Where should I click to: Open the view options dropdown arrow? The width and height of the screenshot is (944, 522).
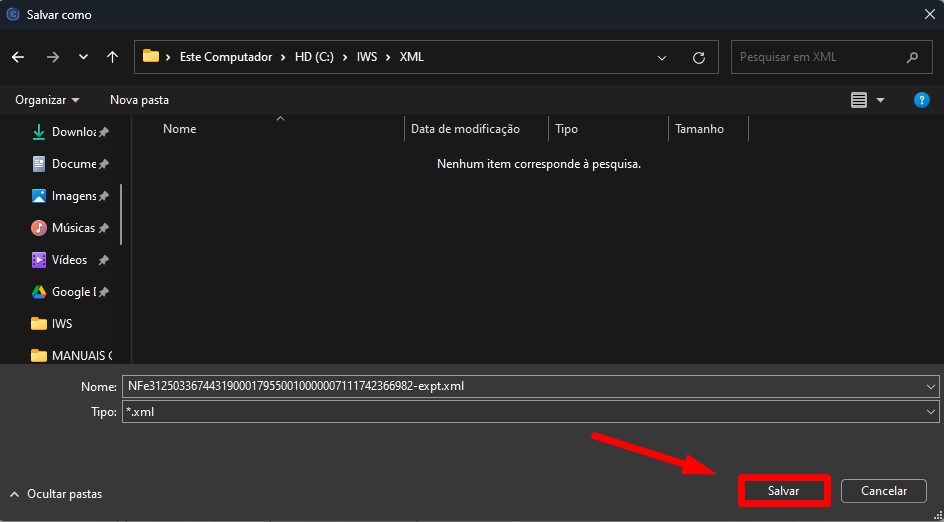tap(880, 100)
